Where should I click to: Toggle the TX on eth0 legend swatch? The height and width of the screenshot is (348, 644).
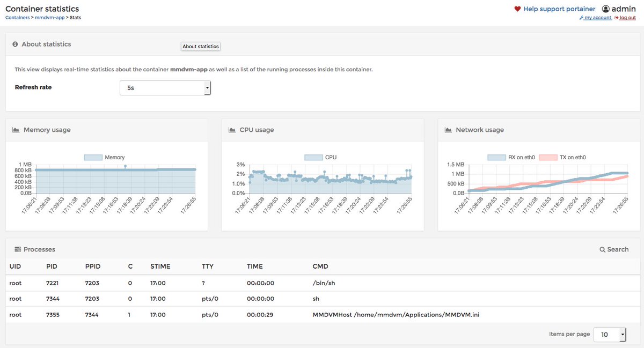pyautogui.click(x=547, y=158)
